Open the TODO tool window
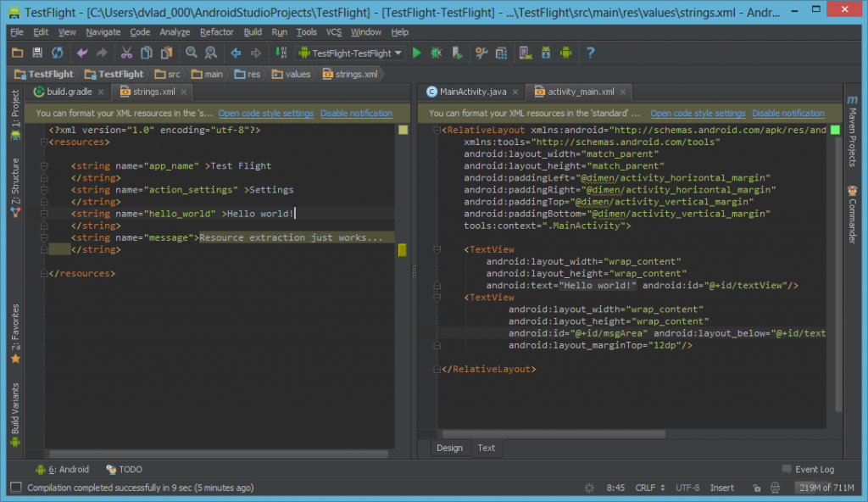This screenshot has width=868, height=502. pyautogui.click(x=124, y=469)
